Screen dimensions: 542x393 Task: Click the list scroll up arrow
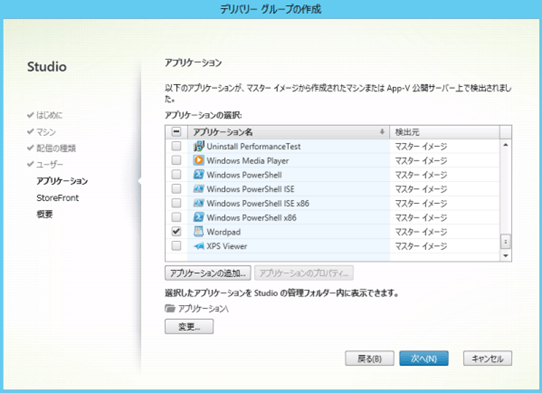click(505, 145)
